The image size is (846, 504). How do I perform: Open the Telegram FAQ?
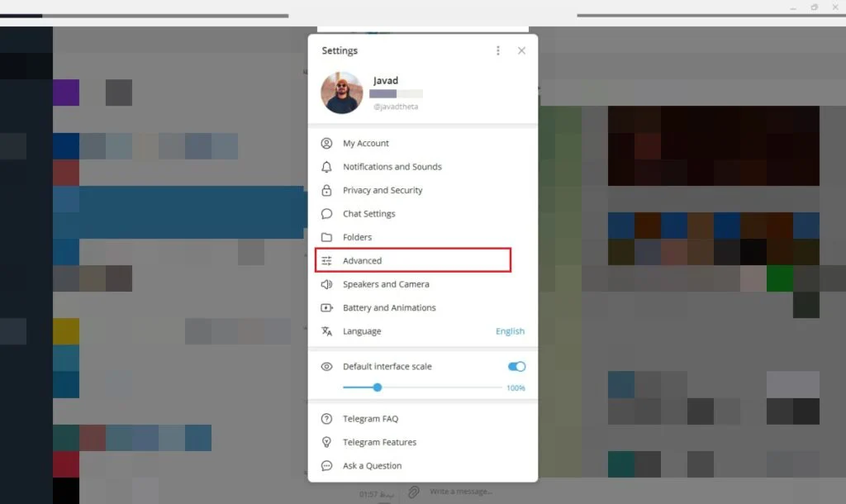click(x=369, y=418)
